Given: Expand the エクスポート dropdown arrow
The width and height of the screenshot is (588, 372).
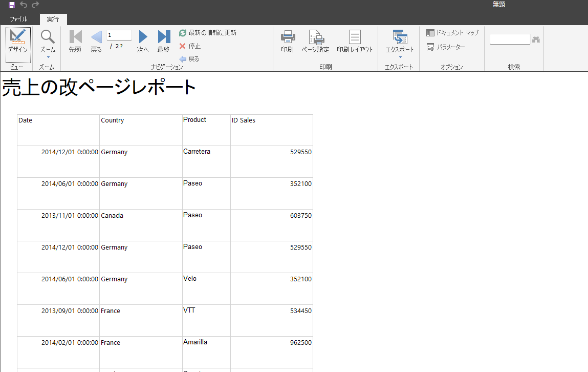Looking at the screenshot, I should (x=400, y=57).
